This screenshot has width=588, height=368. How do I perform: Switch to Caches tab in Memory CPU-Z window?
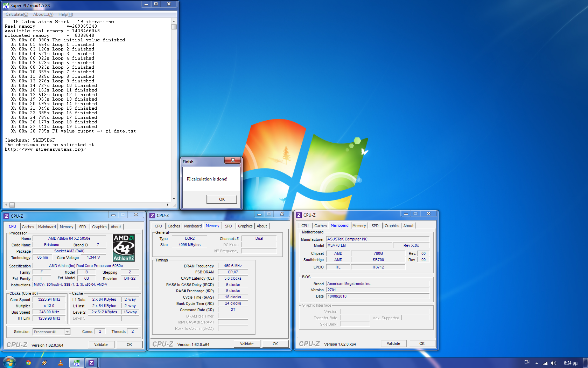coord(174,226)
